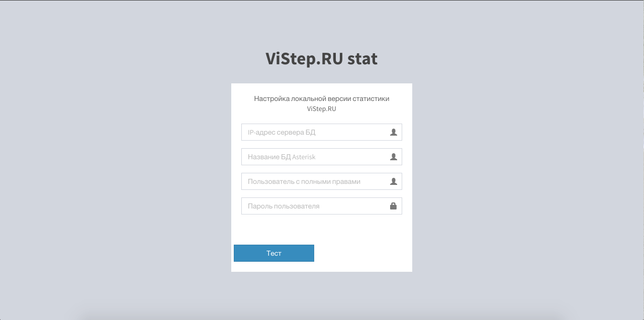Click user icon in IP-адрес field
The height and width of the screenshot is (320, 644).
point(394,132)
